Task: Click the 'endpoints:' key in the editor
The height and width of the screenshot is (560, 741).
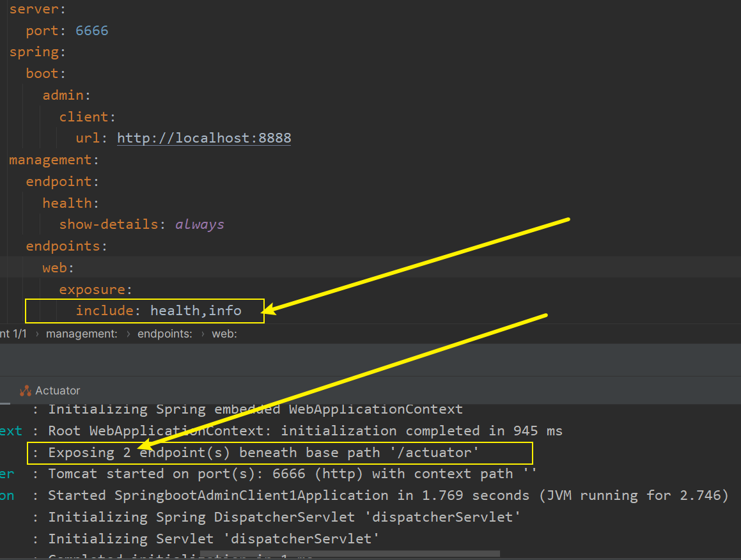Action: 66,246
